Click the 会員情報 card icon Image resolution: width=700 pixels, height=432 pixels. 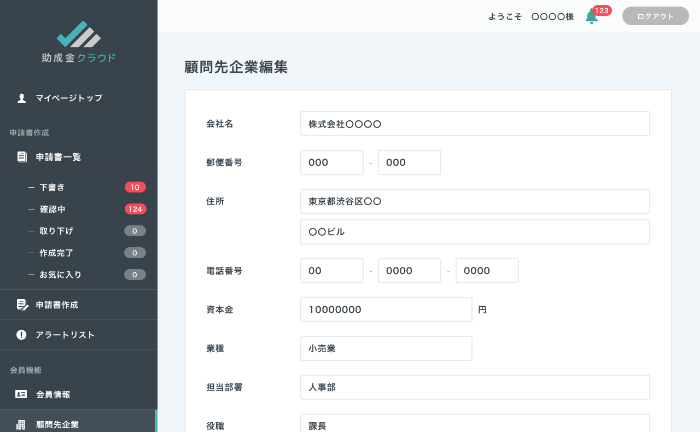click(x=21, y=394)
